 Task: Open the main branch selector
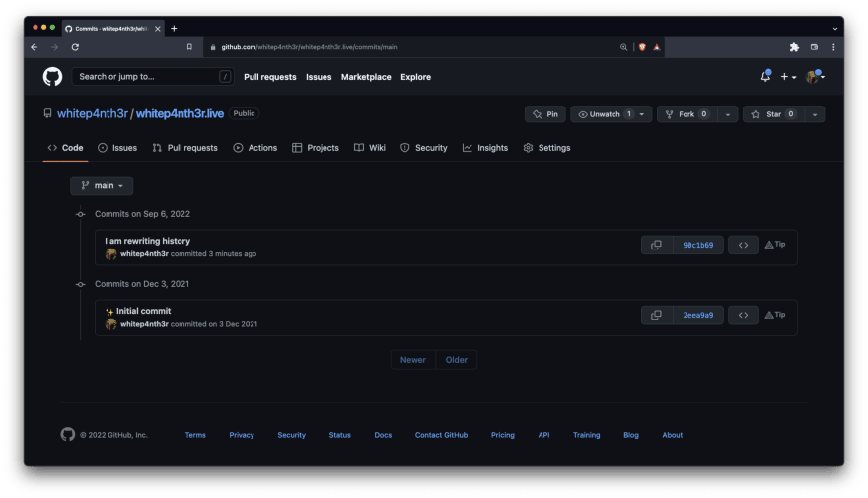click(102, 186)
